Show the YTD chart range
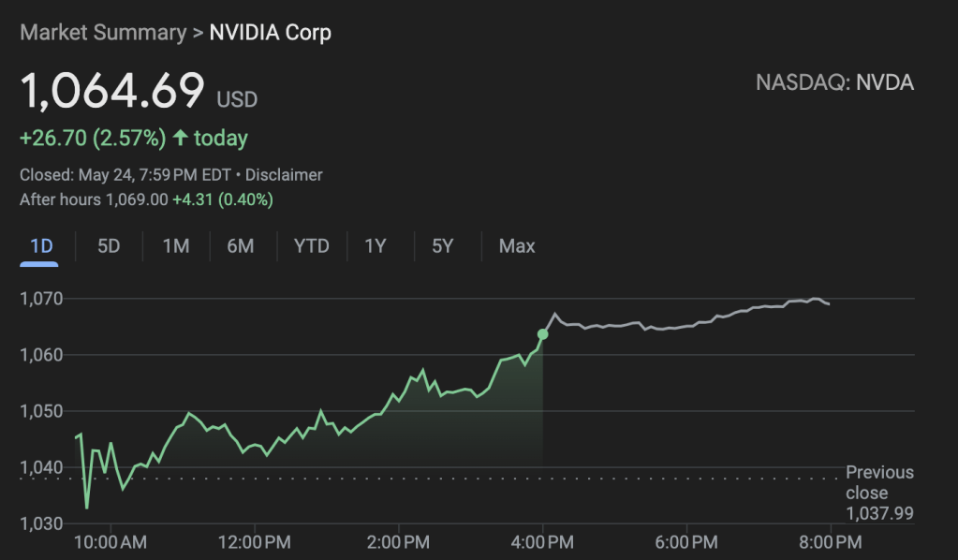This screenshot has width=958, height=560. click(311, 246)
